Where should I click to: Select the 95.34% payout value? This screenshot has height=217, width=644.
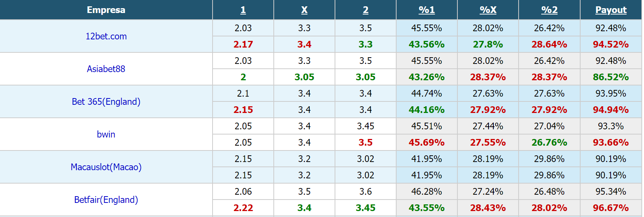(x=611, y=191)
